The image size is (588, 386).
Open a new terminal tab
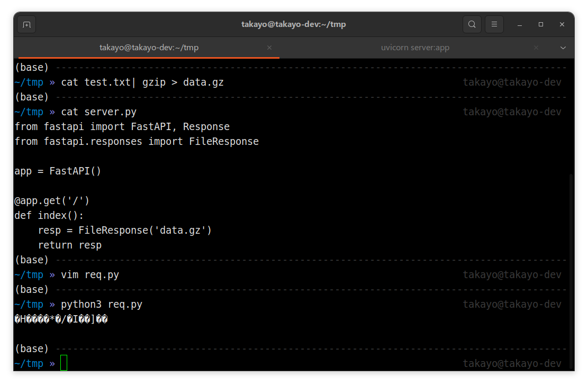coord(27,24)
